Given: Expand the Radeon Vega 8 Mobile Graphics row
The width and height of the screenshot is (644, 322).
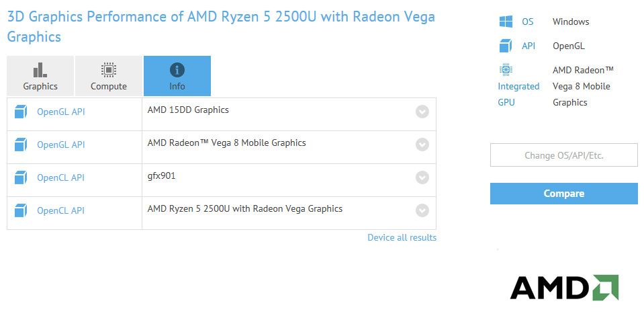Looking at the screenshot, I should pyautogui.click(x=422, y=145).
